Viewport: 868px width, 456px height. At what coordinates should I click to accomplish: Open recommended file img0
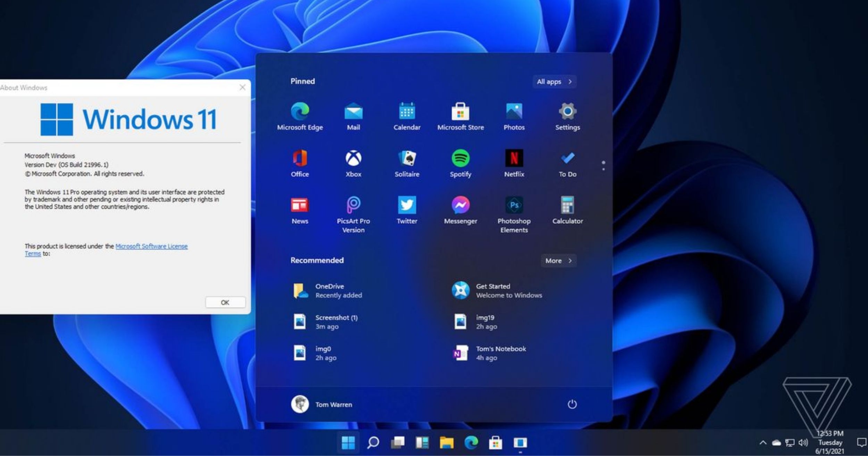tap(315, 353)
